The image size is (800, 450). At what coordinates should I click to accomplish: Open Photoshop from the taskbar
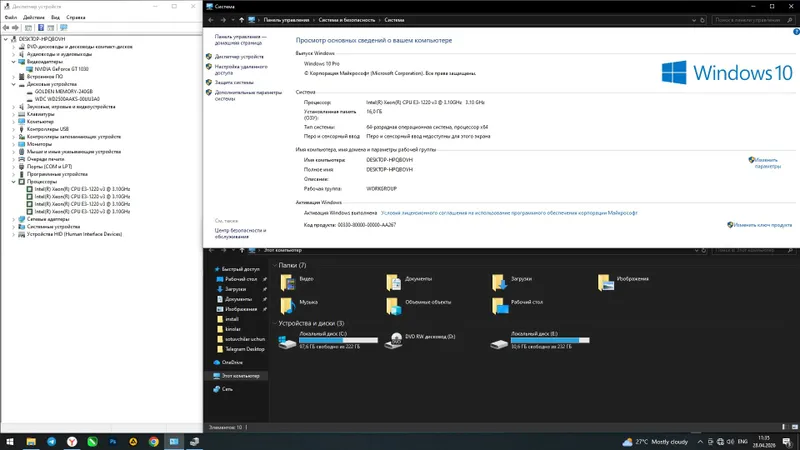(x=113, y=442)
